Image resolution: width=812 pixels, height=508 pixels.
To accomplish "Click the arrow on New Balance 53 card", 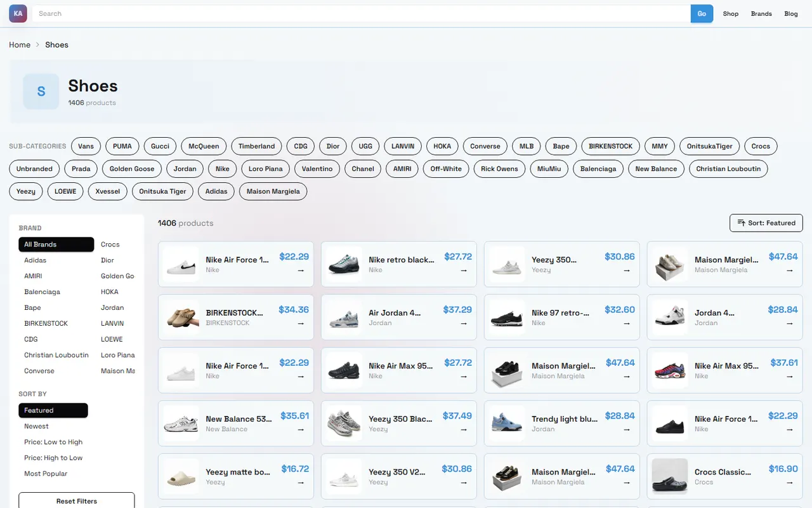I will click(301, 429).
